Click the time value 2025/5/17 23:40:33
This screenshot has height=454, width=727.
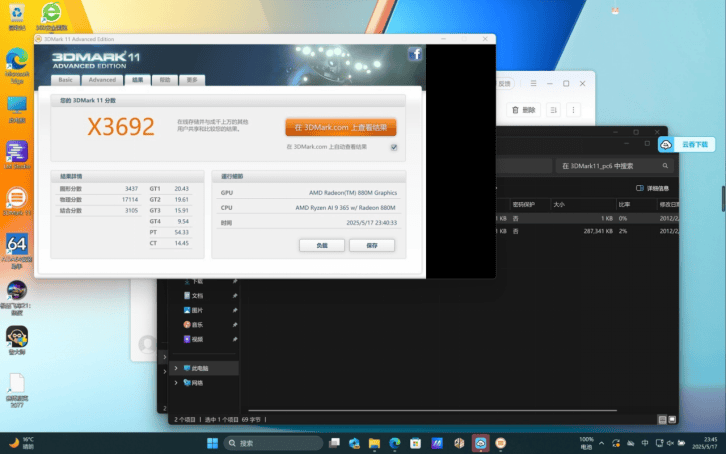[371, 223]
